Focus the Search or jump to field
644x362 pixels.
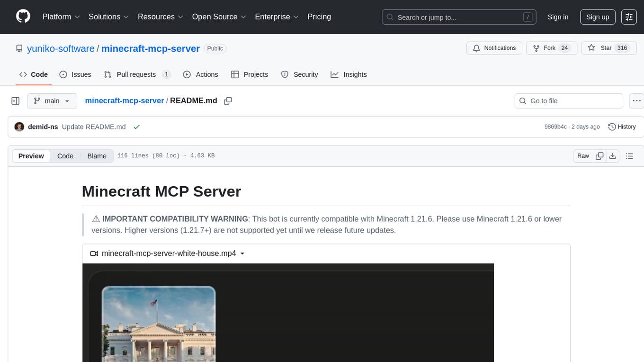pos(459,17)
